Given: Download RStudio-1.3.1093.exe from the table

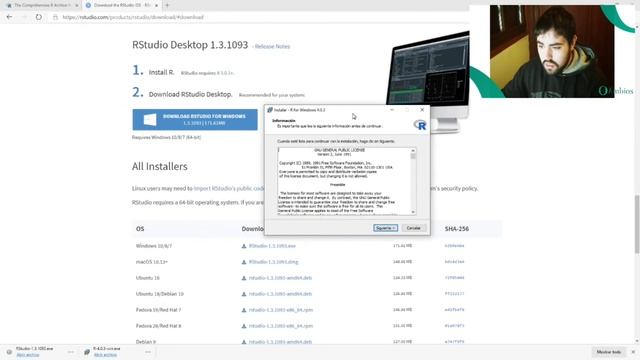Looking at the screenshot, I should tap(272, 246).
